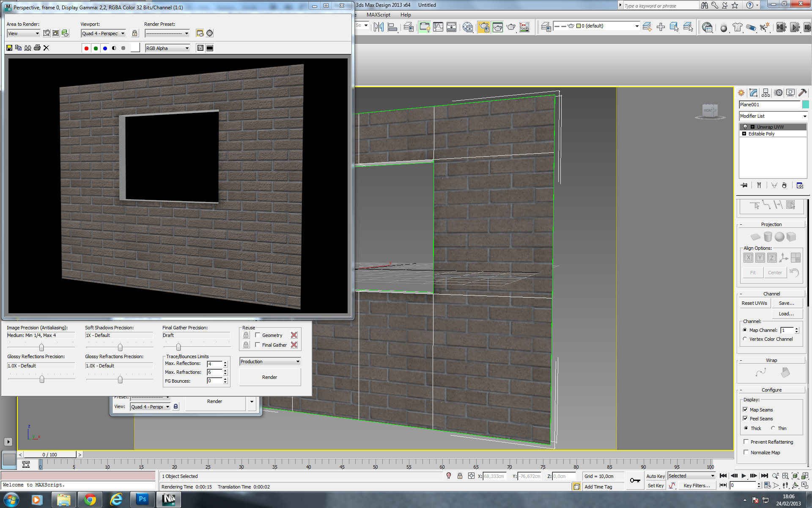This screenshot has height=508, width=812.
Task: Toggle the lock viewport padlock icon
Action: point(134,33)
